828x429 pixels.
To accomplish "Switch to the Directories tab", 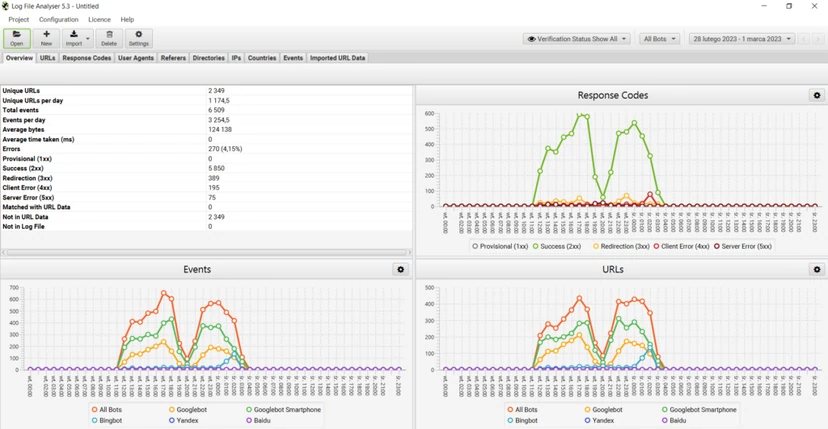I will pyautogui.click(x=209, y=58).
